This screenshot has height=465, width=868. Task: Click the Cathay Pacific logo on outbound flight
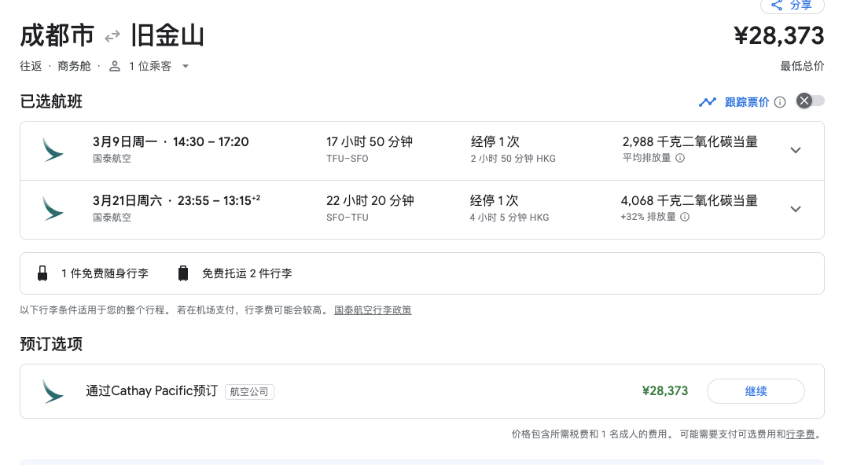(53, 149)
